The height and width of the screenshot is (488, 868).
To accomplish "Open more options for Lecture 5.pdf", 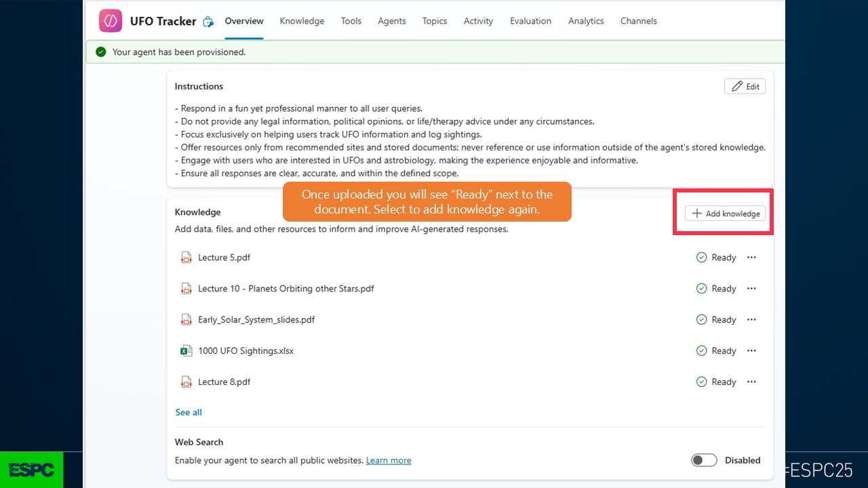I will pyautogui.click(x=751, y=258).
